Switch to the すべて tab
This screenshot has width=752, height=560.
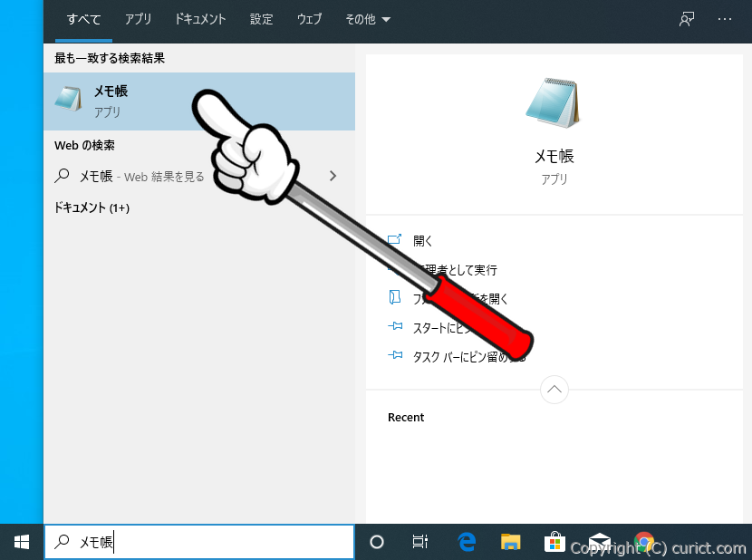pos(84,20)
